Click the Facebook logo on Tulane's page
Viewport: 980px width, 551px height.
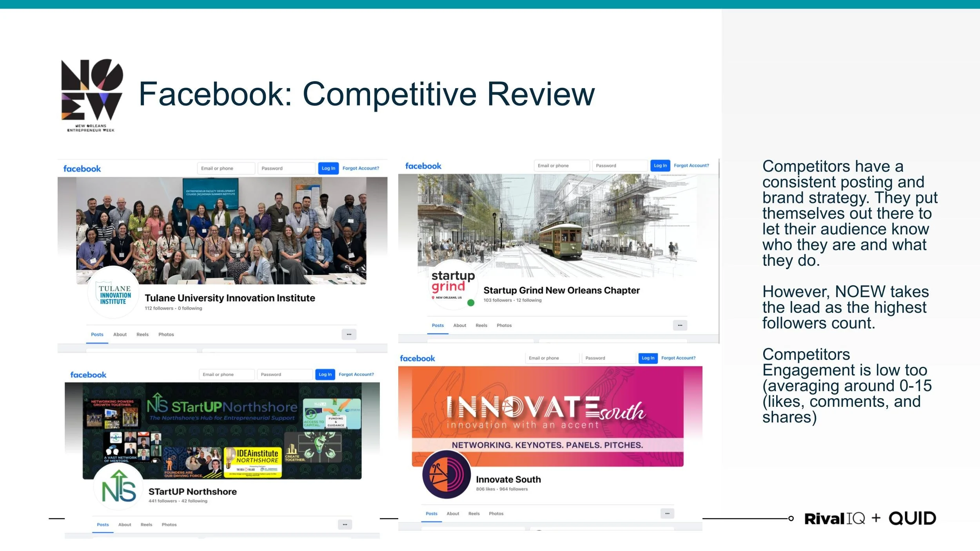tap(82, 168)
